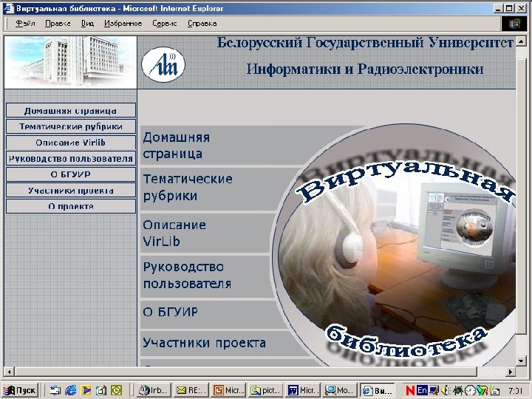Viewport: 532px width, 399px height.
Task: Switch to the Micr... PowerPoint taskbar window
Action: [228, 391]
